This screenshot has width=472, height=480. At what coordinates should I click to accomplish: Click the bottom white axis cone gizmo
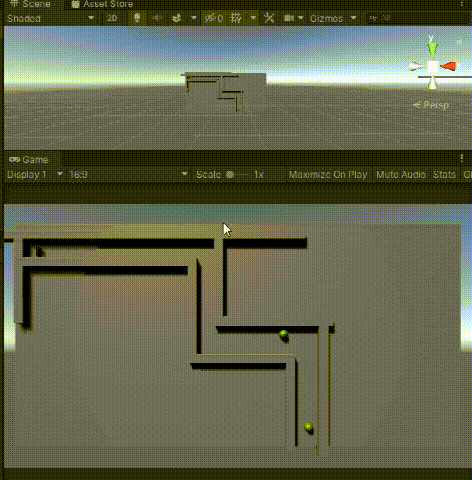(x=432, y=83)
